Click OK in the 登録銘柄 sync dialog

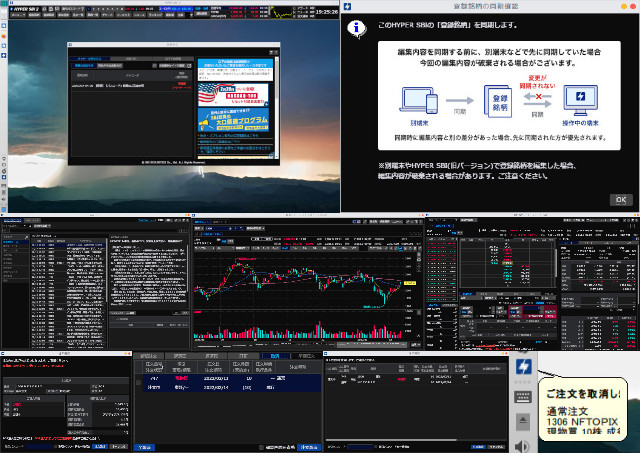click(x=621, y=200)
